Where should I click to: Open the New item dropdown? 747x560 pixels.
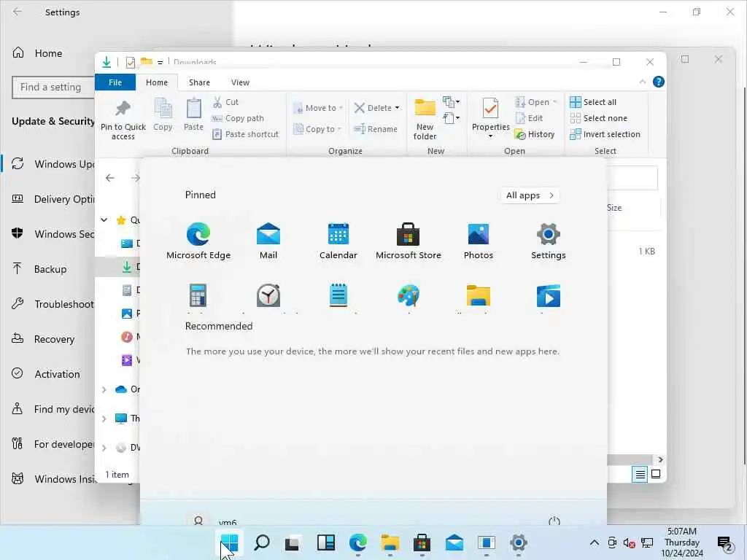click(451, 102)
